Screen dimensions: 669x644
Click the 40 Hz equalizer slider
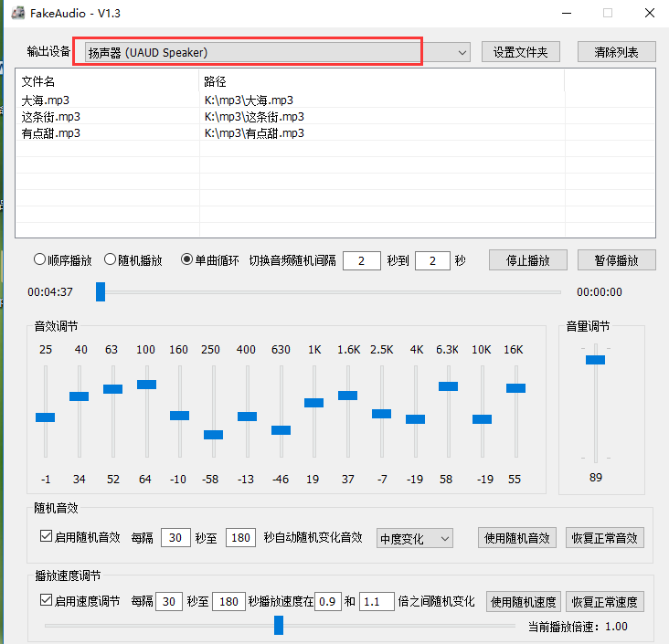tap(79, 396)
